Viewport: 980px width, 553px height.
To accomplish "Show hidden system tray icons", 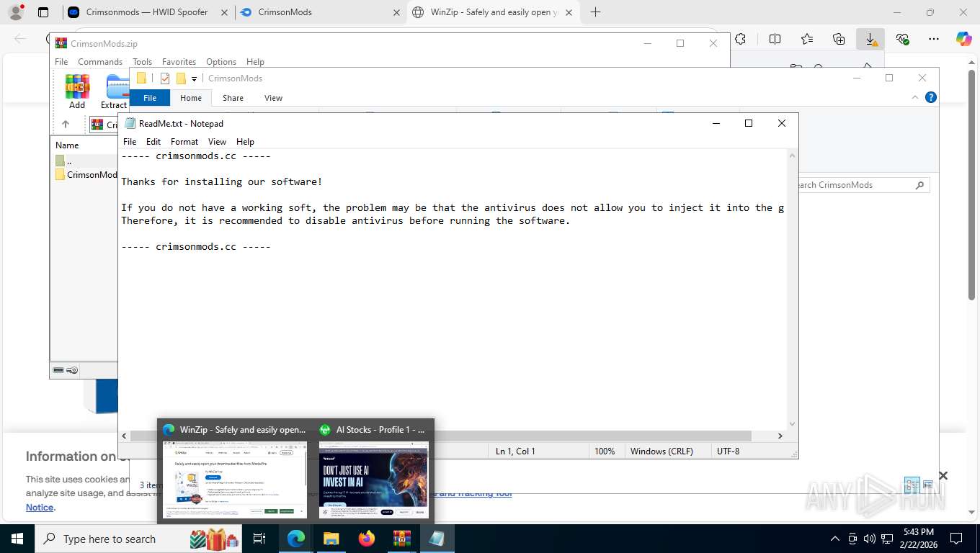I will [835, 539].
